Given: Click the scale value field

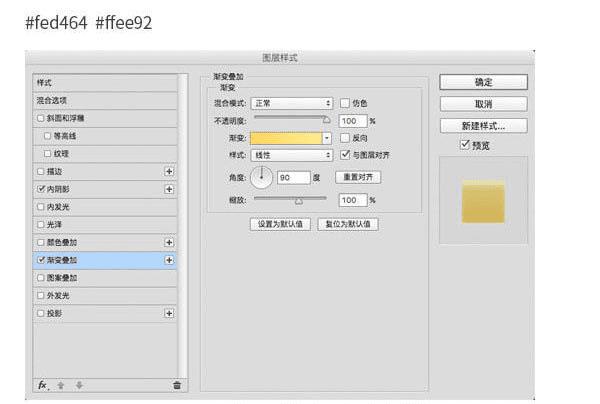Looking at the screenshot, I should (x=353, y=200).
